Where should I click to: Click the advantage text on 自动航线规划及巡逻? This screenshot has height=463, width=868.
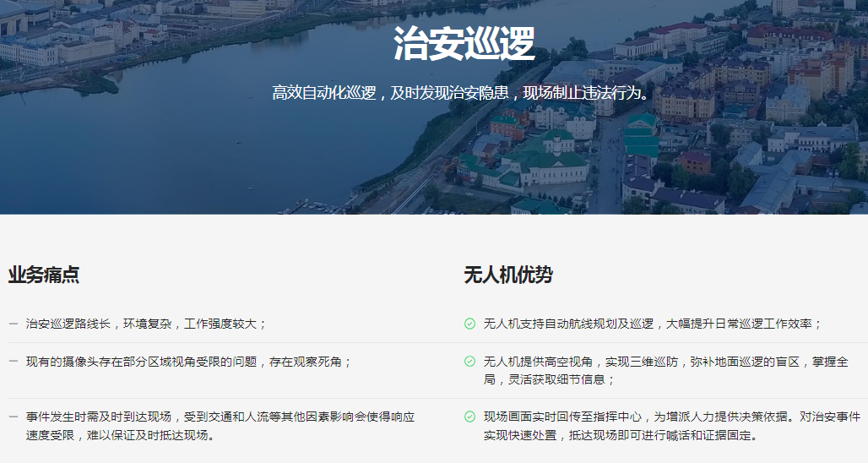pos(652,324)
